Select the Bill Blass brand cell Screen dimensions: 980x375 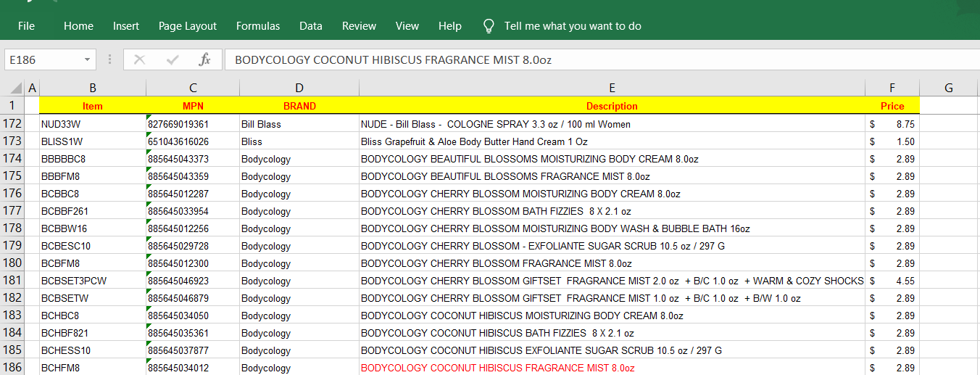[299, 124]
